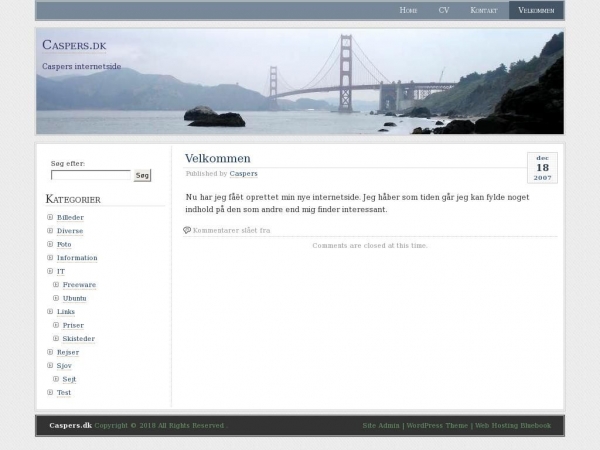Click the comment bubble icon under the post
The image size is (600, 450).
[187, 230]
